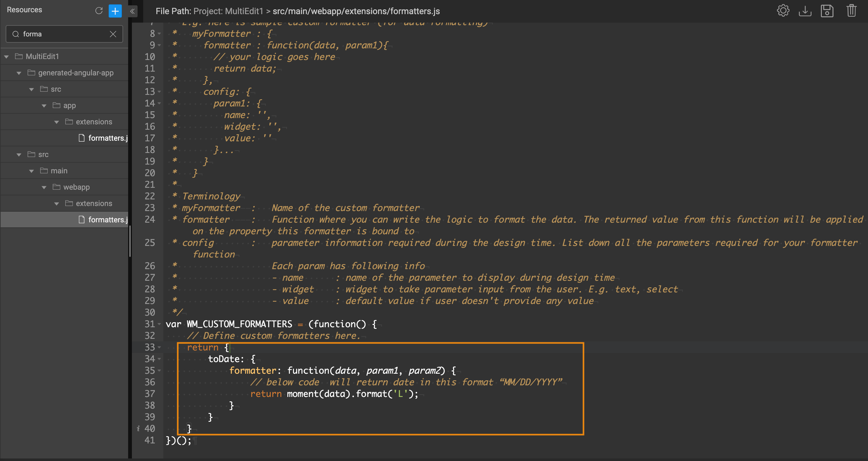Refresh the Resources list

click(99, 10)
